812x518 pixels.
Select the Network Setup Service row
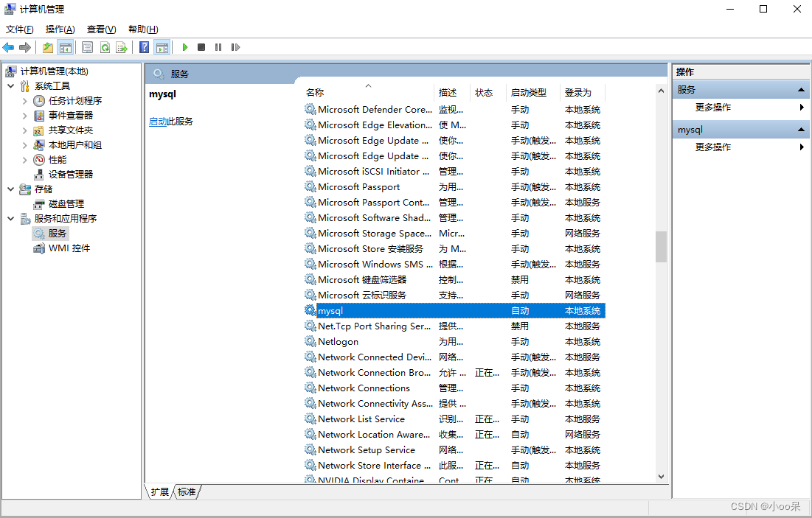(x=454, y=450)
